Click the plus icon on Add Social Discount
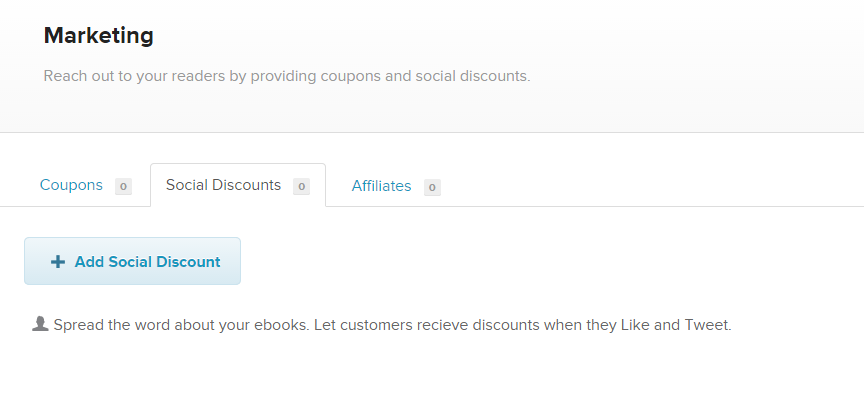 click(x=57, y=262)
